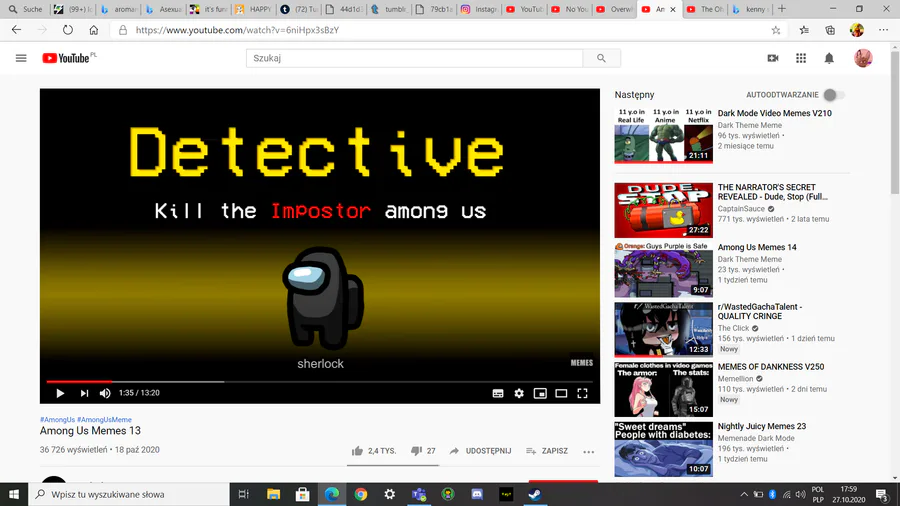Open r/WastedGachaTalent video title
The width and height of the screenshot is (900, 506).
pyautogui.click(x=760, y=312)
